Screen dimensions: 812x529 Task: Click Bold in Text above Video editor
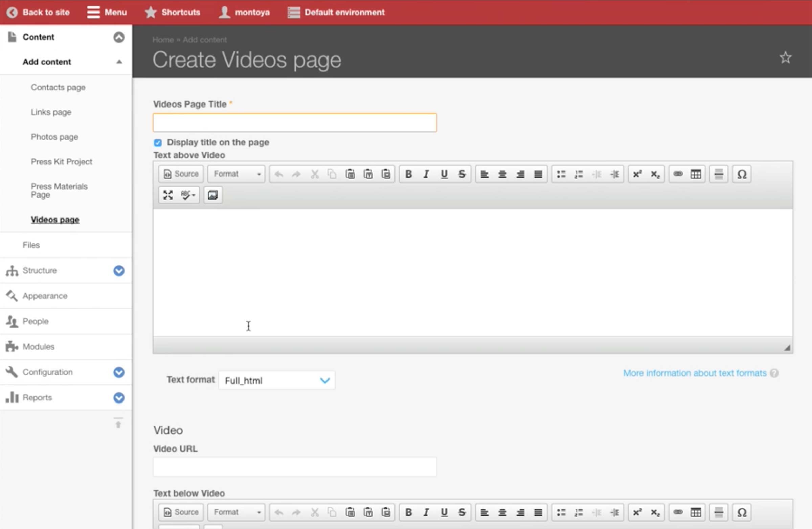pyautogui.click(x=408, y=174)
